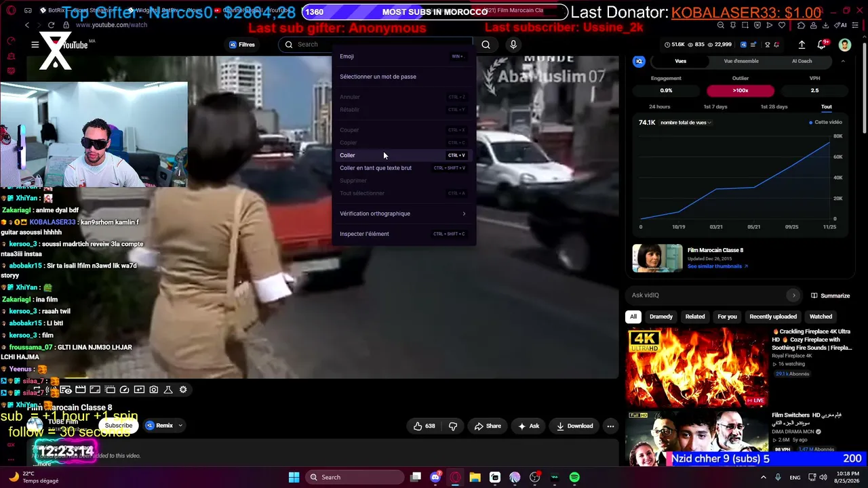Select the 'Dramedy' filter chip
Image resolution: width=868 pixels, height=488 pixels.
point(661,317)
